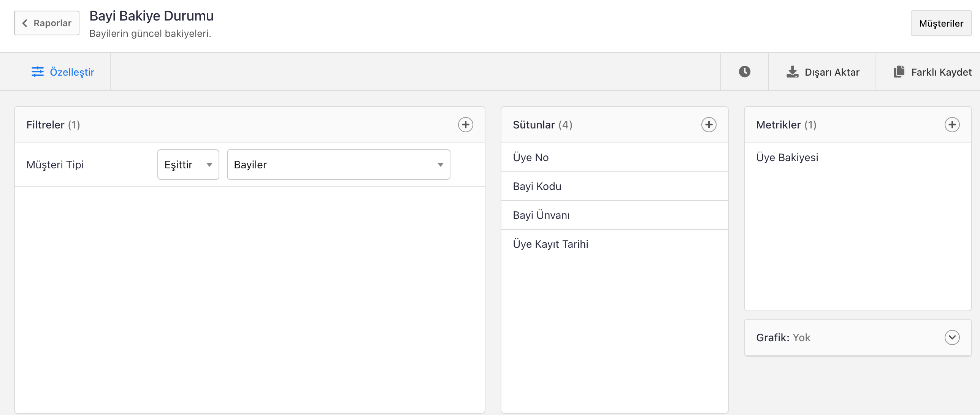Open the Bayiler value dropdown
This screenshot has height=415, width=980.
pyautogui.click(x=338, y=164)
